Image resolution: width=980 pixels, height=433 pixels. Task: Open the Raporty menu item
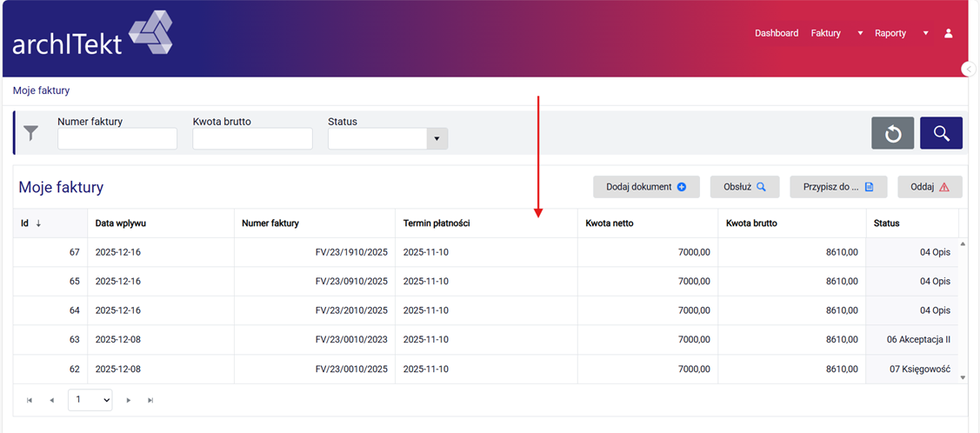890,33
